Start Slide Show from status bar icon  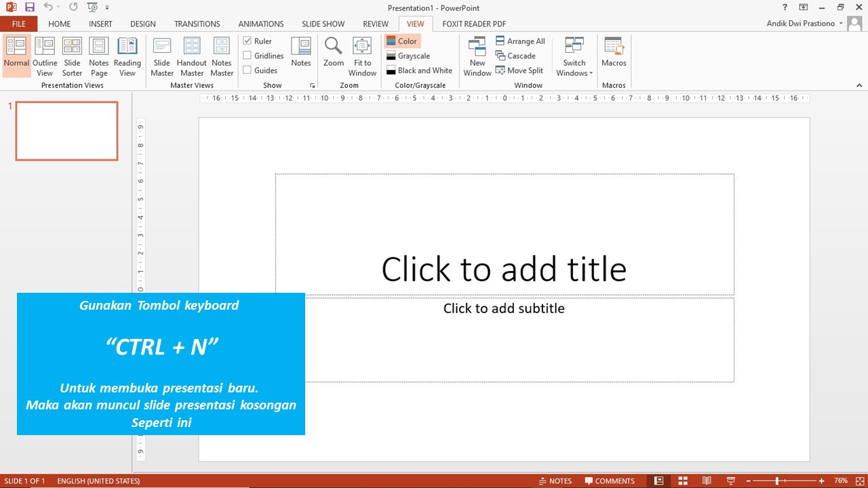tap(730, 481)
